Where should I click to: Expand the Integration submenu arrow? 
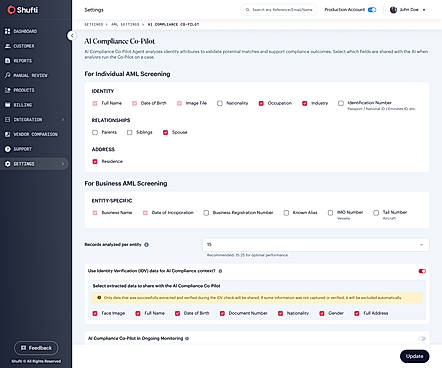pos(63,119)
